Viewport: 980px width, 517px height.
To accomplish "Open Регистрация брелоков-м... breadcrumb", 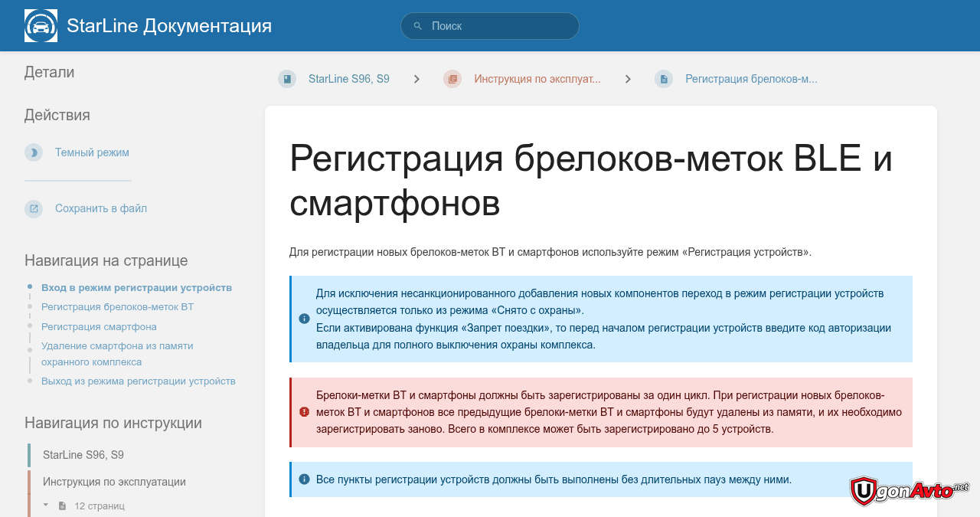I will (751, 79).
